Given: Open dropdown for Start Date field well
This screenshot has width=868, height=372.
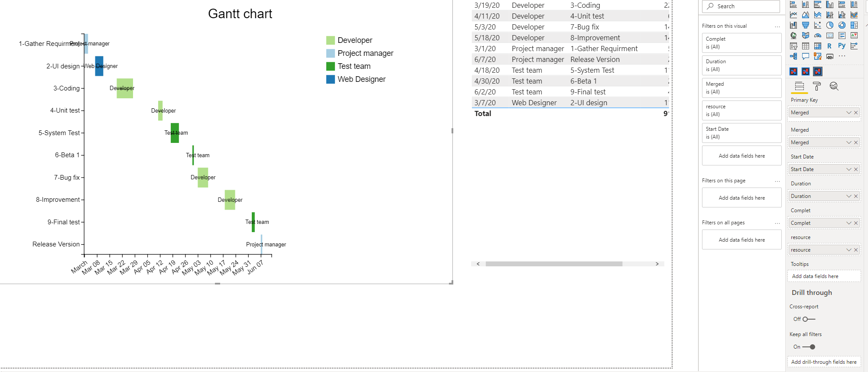Looking at the screenshot, I should pyautogui.click(x=848, y=169).
